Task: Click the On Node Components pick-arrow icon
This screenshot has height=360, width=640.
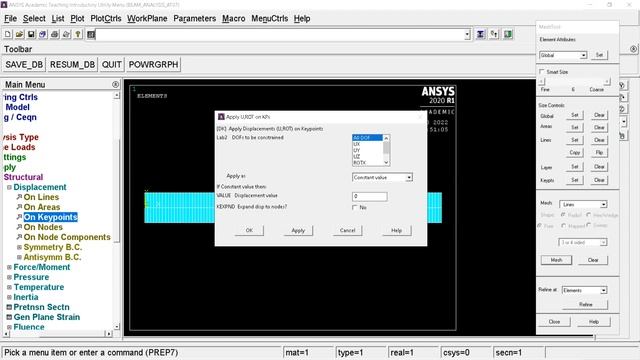Action: [19, 237]
